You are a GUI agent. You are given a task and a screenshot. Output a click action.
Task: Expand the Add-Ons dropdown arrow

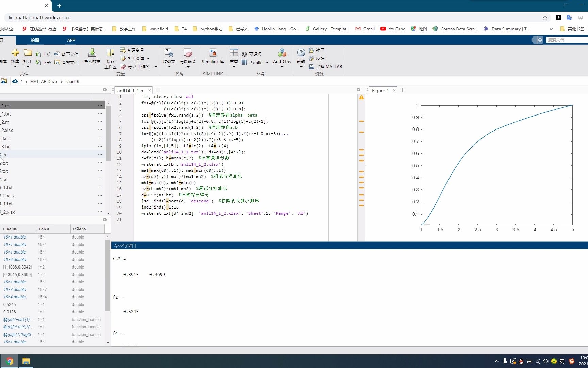pyautogui.click(x=282, y=67)
